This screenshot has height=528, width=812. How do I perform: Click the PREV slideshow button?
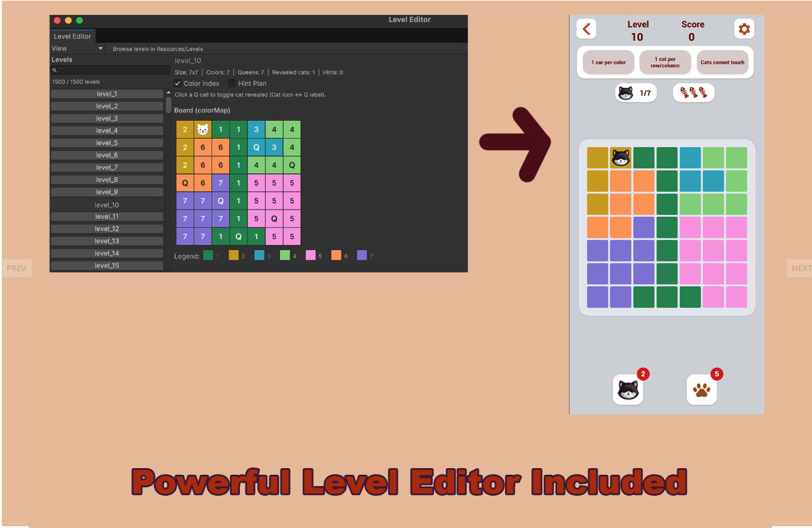tap(16, 268)
